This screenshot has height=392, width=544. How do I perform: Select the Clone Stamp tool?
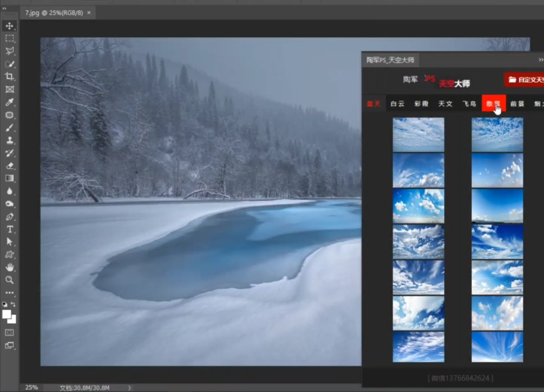point(9,140)
